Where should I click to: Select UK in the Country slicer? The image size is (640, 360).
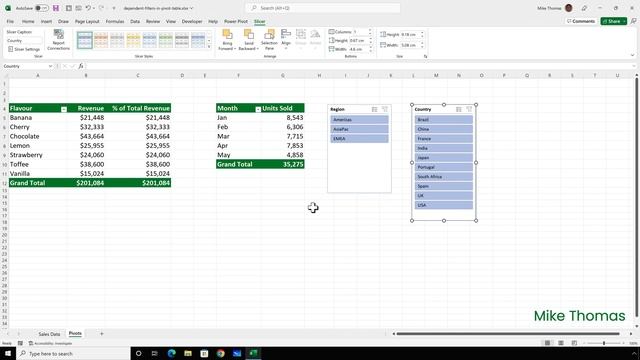[x=444, y=196]
